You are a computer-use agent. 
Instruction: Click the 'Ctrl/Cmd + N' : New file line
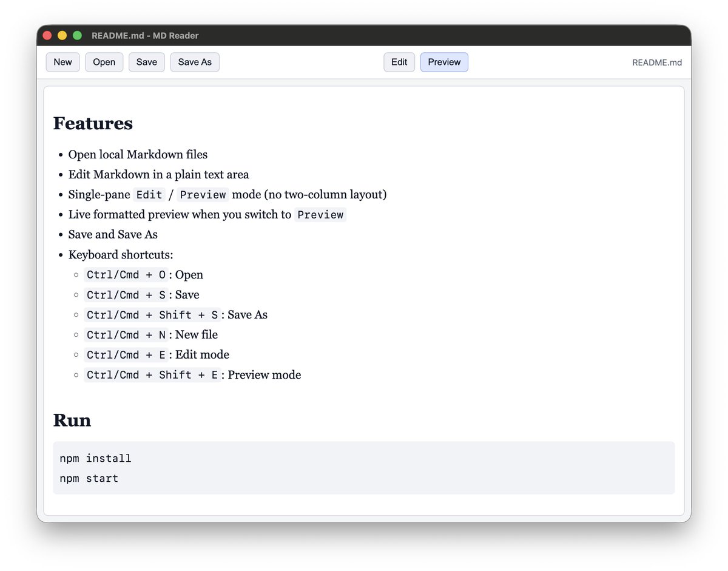(x=152, y=335)
